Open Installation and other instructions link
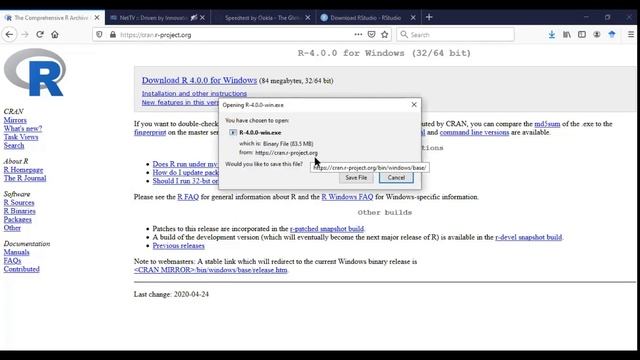 (x=194, y=93)
